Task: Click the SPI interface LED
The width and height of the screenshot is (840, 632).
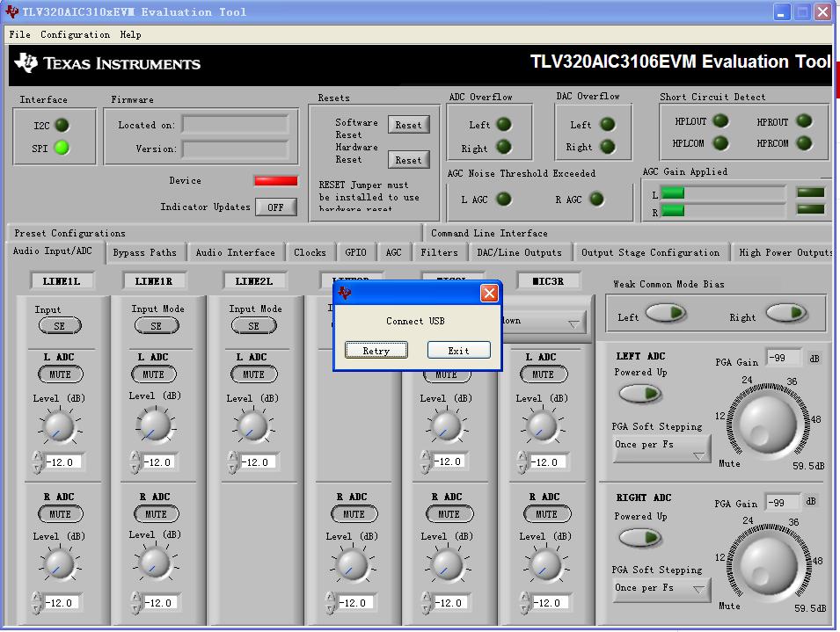Action: point(62,148)
